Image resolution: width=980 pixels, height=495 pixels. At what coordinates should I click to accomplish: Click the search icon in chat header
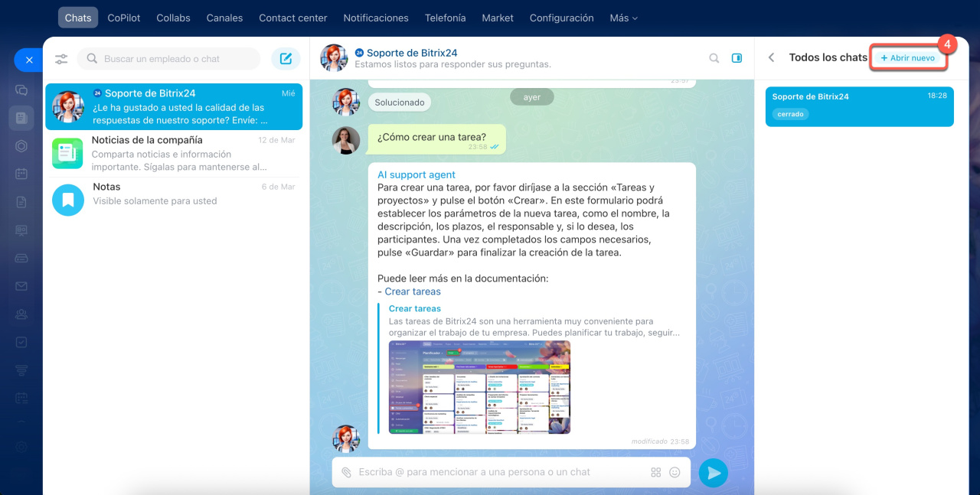click(714, 58)
